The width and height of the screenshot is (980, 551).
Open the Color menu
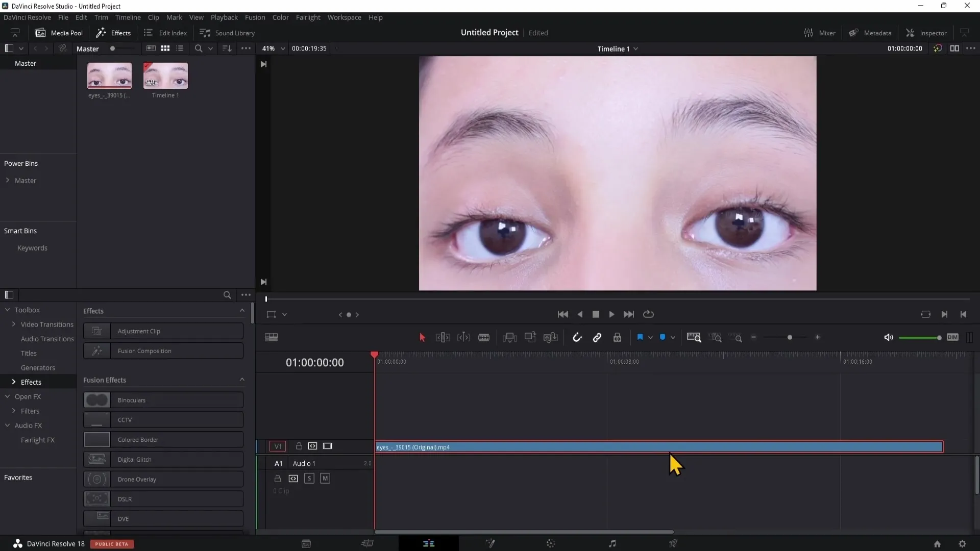[x=280, y=17]
